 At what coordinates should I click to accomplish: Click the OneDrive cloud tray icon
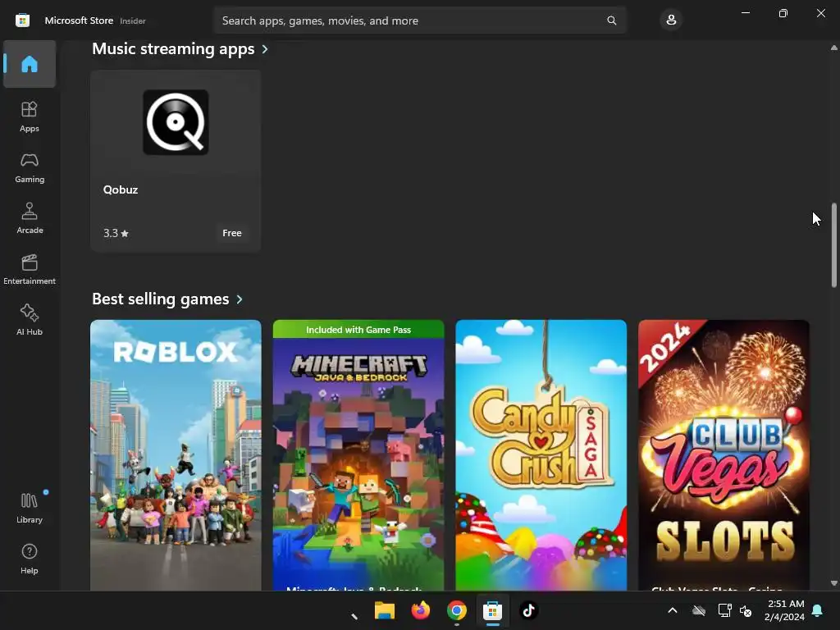click(x=699, y=610)
